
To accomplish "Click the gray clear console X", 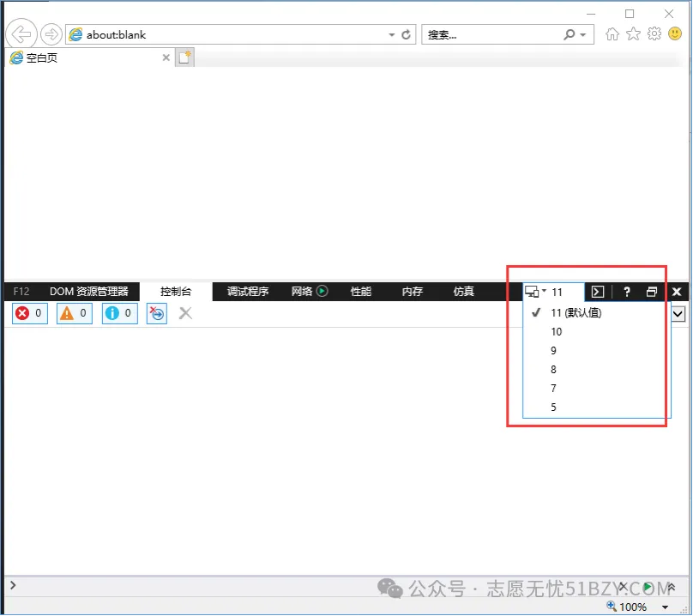I will pyautogui.click(x=185, y=313).
